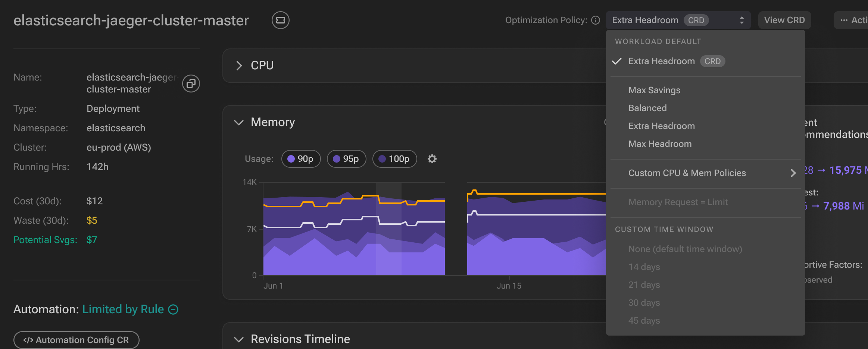Click the elasticsearch namespace value
The width and height of the screenshot is (868, 349).
(x=116, y=128)
